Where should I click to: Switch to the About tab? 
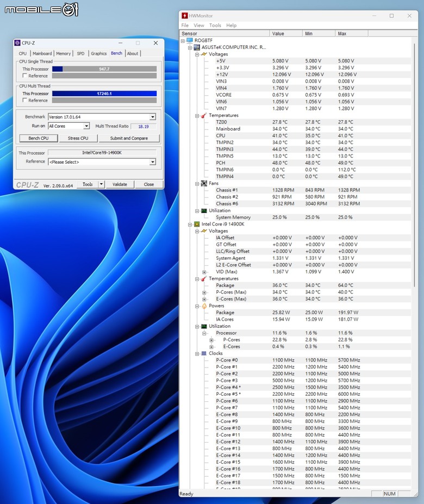pyautogui.click(x=133, y=53)
